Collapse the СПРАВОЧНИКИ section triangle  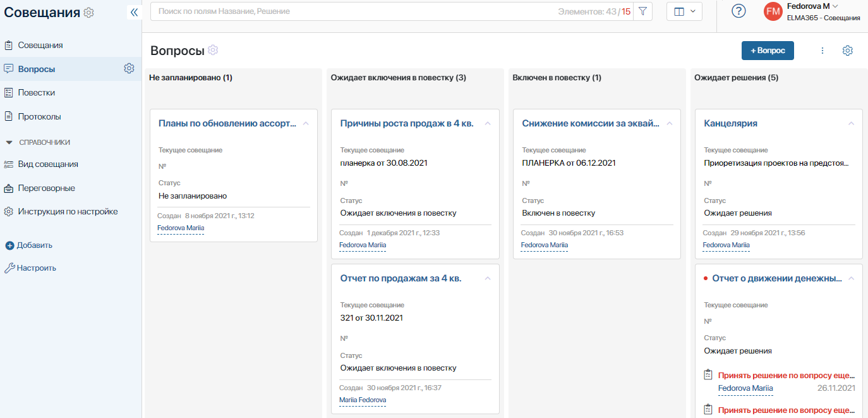[x=9, y=142]
